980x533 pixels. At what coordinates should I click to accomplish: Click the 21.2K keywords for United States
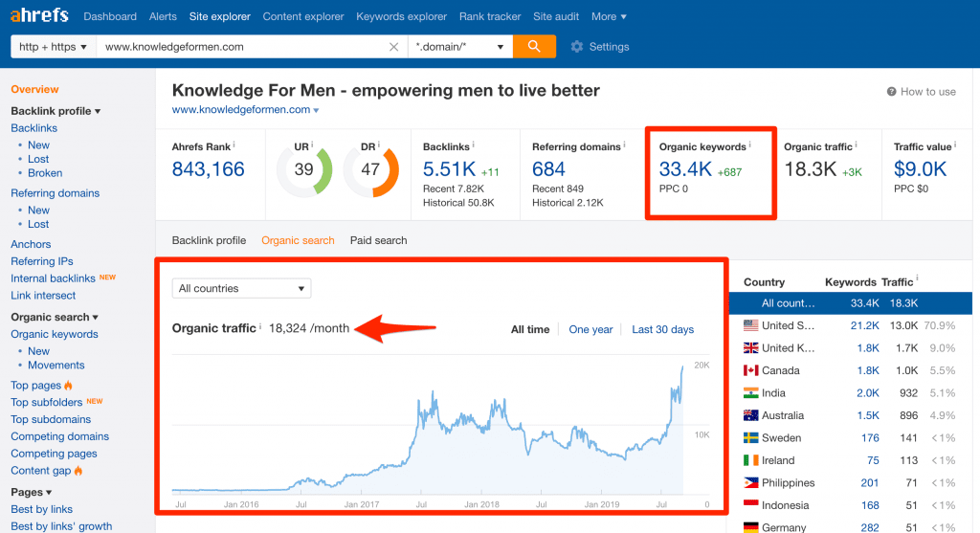pos(864,325)
